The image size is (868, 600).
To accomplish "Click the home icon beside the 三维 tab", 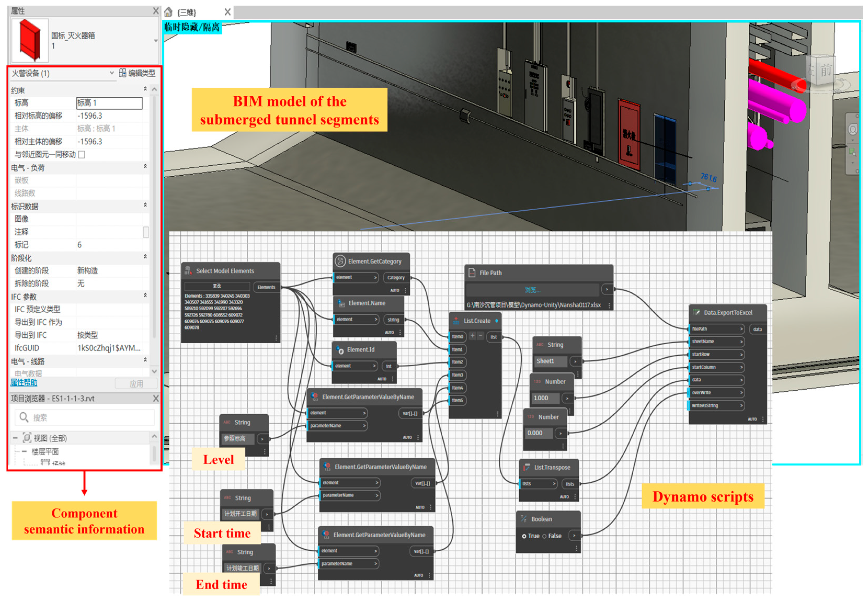I will 168,12.
